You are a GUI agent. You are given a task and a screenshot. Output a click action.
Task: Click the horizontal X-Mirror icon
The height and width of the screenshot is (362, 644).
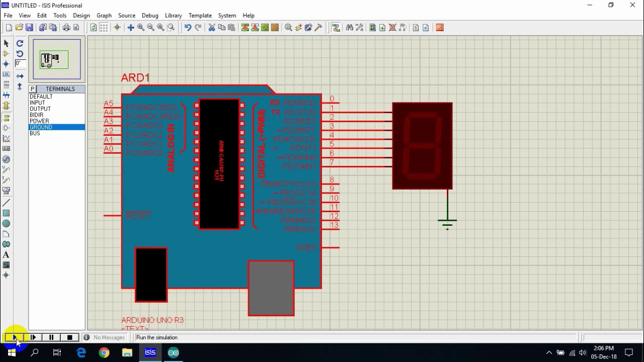[20, 76]
